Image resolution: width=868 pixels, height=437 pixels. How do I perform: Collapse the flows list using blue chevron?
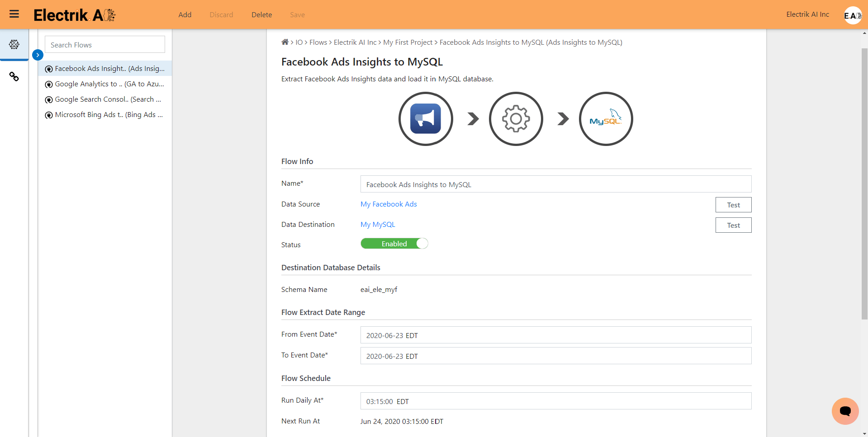[x=38, y=55]
